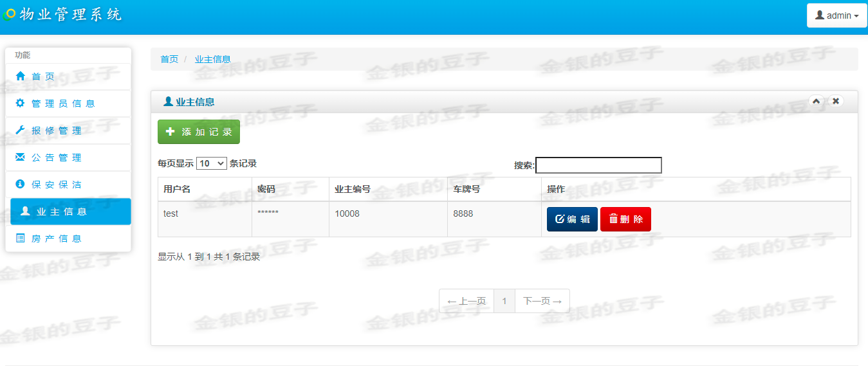This screenshot has width=868, height=380.
Task: Click inside the 搜索 search input field
Action: point(598,165)
